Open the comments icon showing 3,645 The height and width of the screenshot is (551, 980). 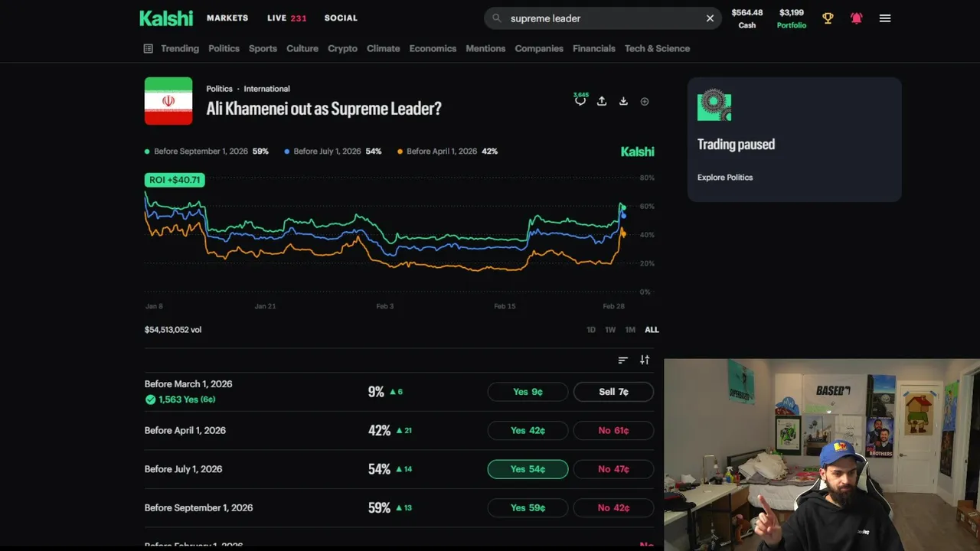(x=580, y=99)
